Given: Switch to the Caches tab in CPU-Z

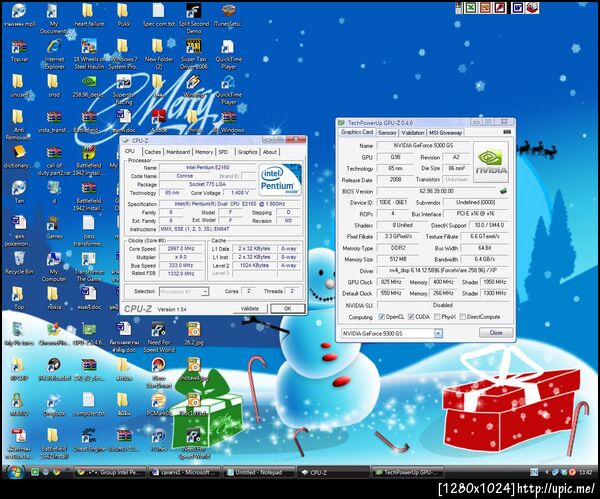Looking at the screenshot, I should tap(153, 152).
